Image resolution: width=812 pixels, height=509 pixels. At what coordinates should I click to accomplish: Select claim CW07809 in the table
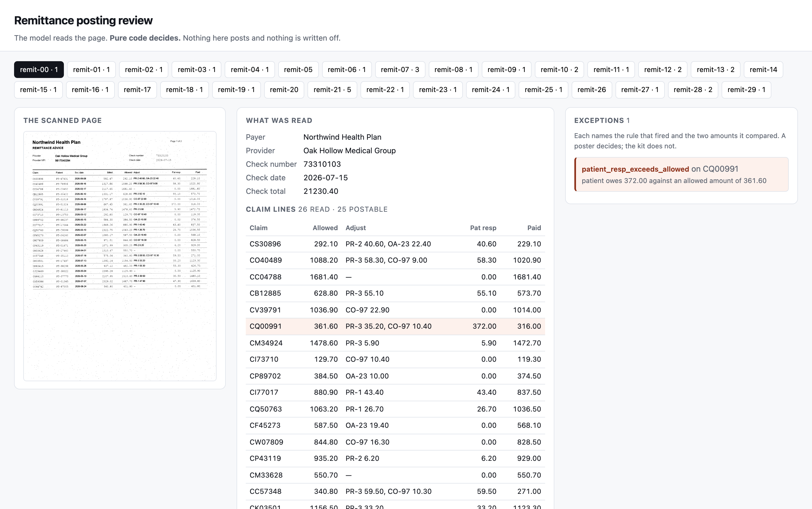click(395, 442)
